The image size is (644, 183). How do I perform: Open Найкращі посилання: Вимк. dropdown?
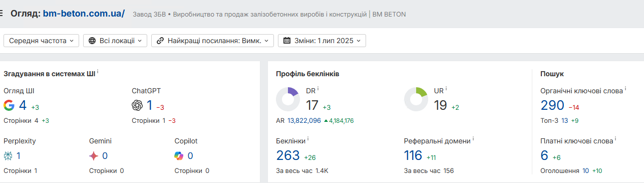212,41
